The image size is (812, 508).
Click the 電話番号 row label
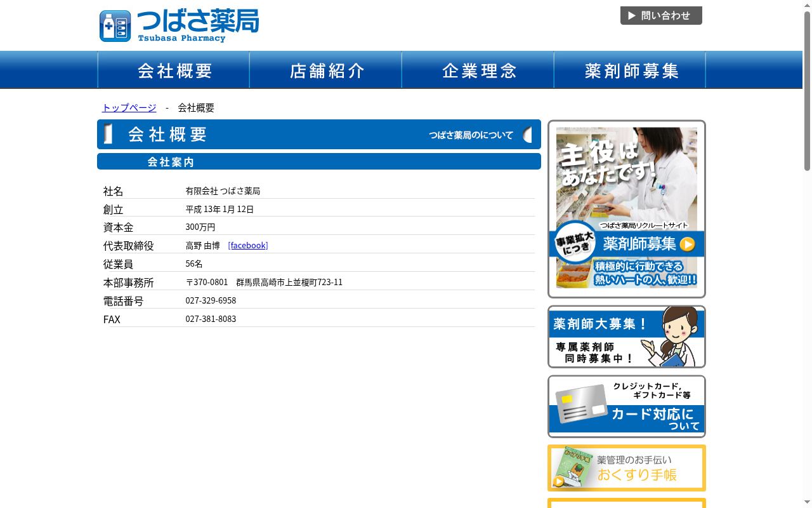coord(124,300)
